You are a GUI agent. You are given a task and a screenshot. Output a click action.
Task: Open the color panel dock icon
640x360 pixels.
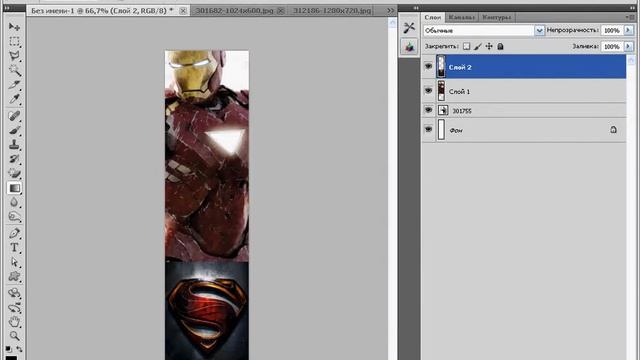(x=409, y=47)
